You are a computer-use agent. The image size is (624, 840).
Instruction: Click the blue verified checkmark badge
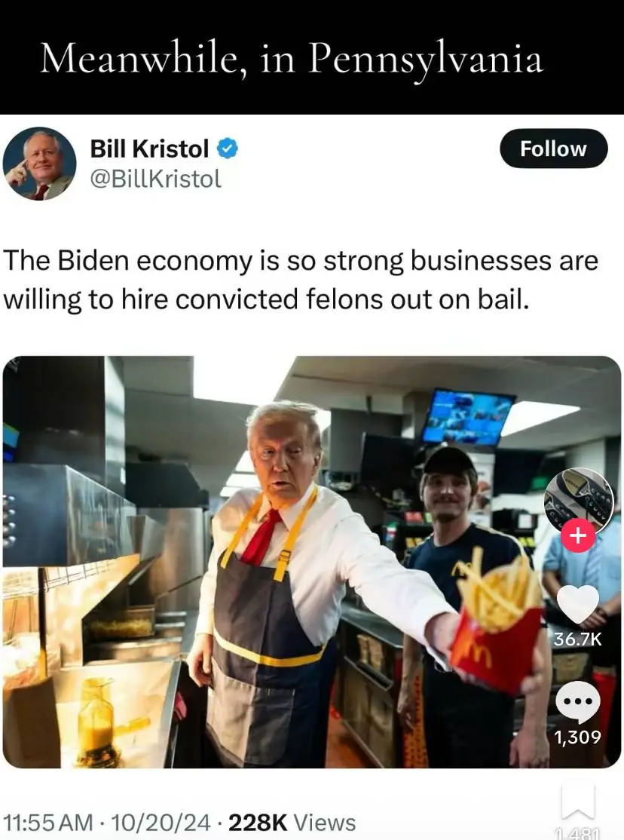228,149
